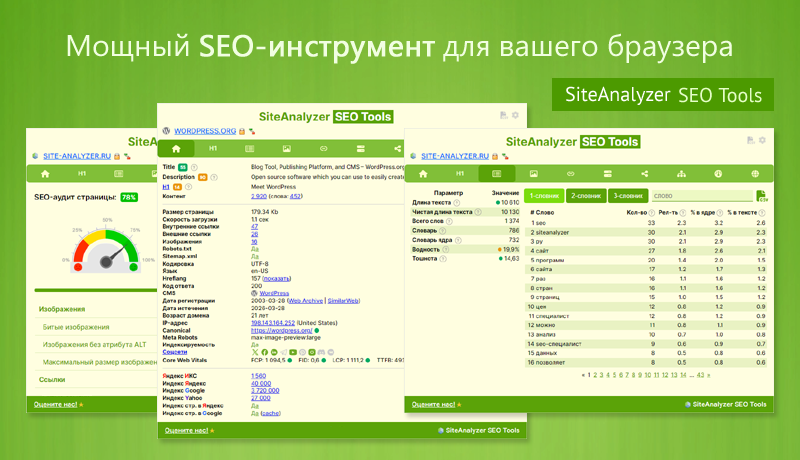
Task: Open content length 2 920 link
Action: [x=259, y=196]
